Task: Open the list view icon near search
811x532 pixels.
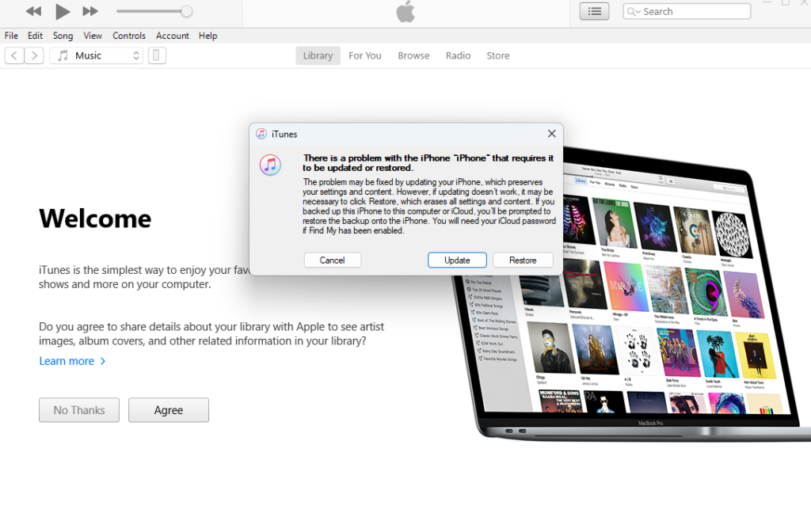Action: pos(594,11)
